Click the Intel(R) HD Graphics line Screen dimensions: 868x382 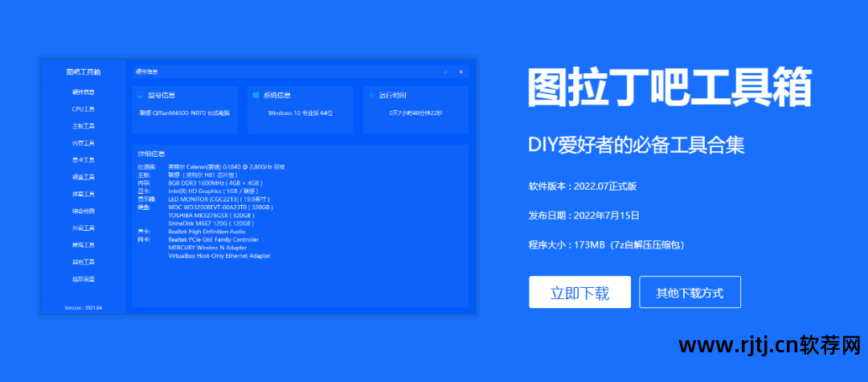point(213,191)
